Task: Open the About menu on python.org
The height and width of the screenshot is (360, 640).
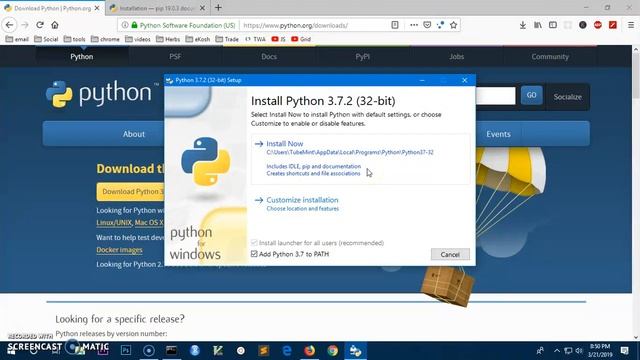Action: tap(133, 134)
